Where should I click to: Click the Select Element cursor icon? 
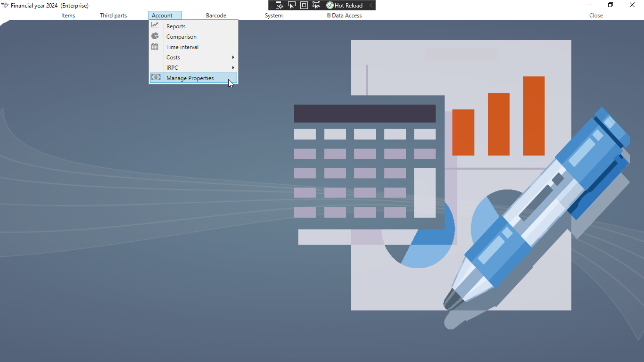tap(292, 5)
